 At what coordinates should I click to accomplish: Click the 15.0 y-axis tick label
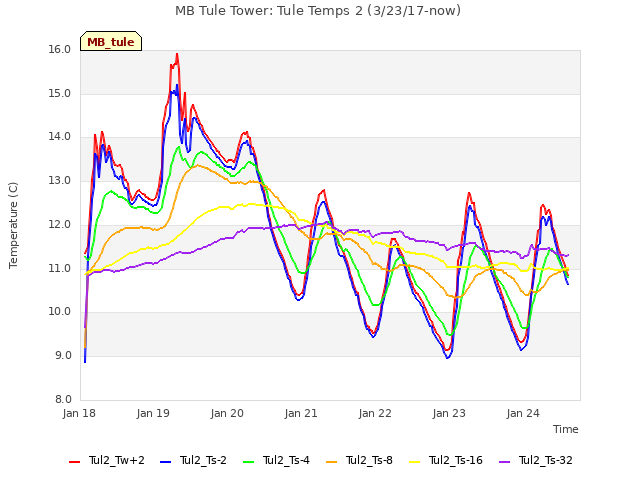coord(60,93)
